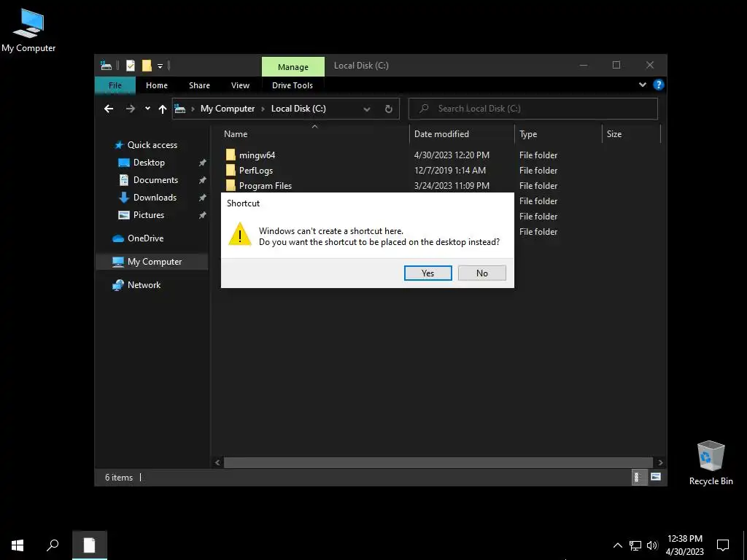747x560 pixels.
Task: Open Customize Quick Access Toolbar dropdown
Action: coord(160,66)
